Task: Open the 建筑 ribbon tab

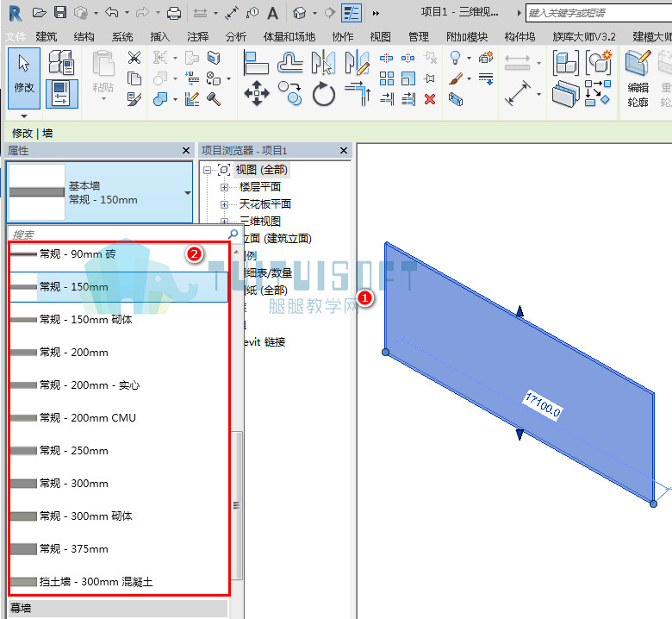Action: (47, 37)
